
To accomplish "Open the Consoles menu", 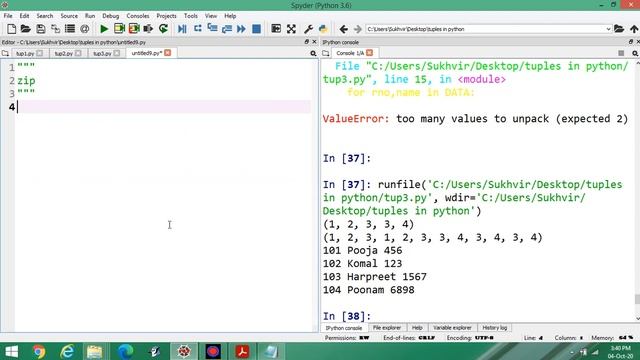I will (x=138, y=16).
